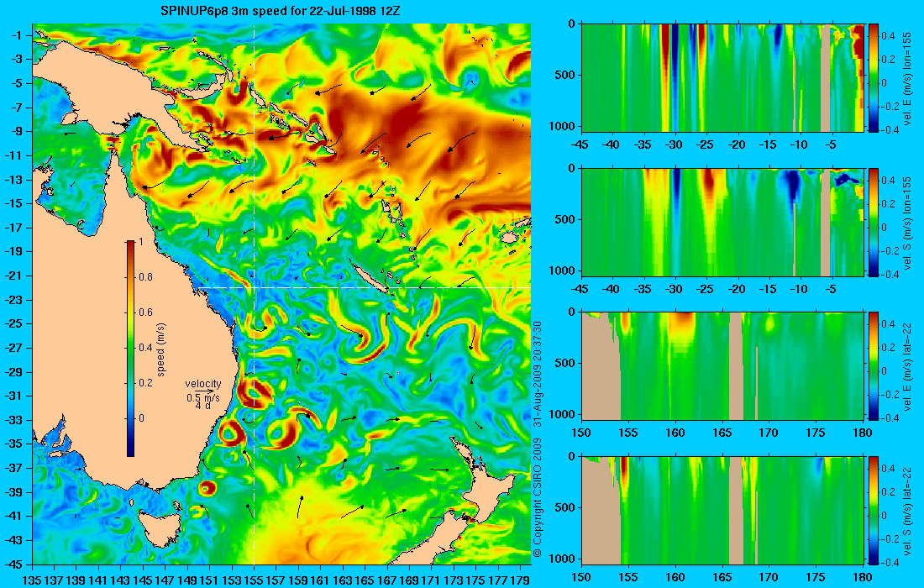Image resolution: width=924 pixels, height=588 pixels.
Task: Click the colorbar beside 'vel. S (m/s) lon=155'
Action: click(874, 222)
